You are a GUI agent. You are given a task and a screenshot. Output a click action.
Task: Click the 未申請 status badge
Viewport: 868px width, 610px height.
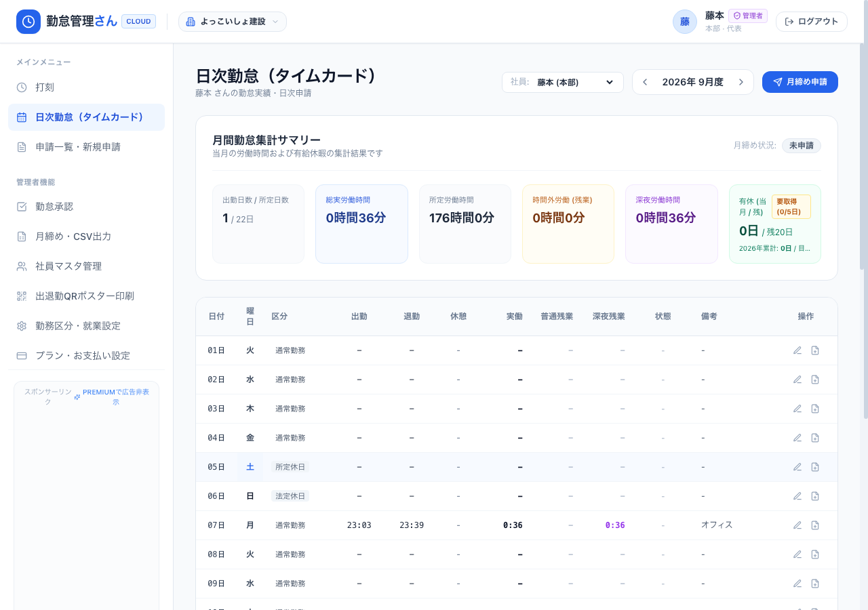802,146
